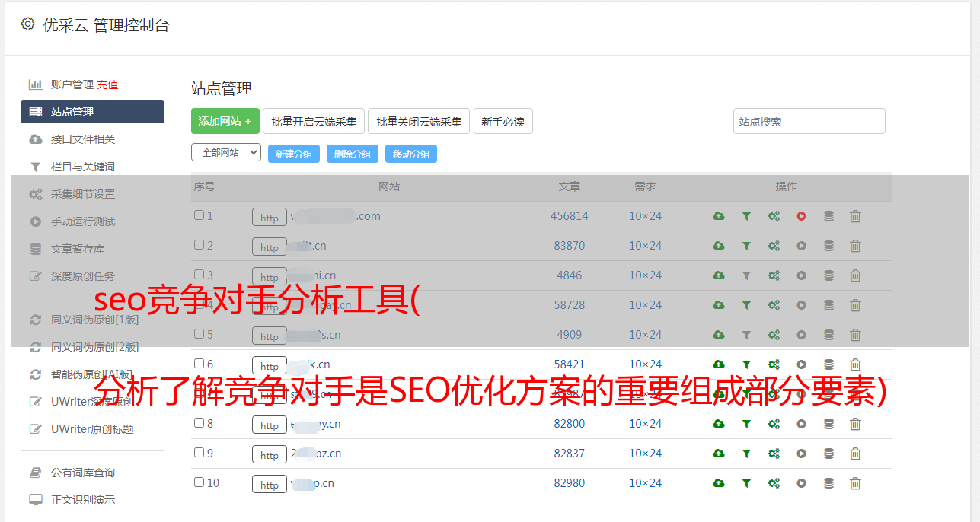Image resolution: width=980 pixels, height=522 pixels.
Task: Click the cloud upload icon in row 10
Action: pos(719,483)
